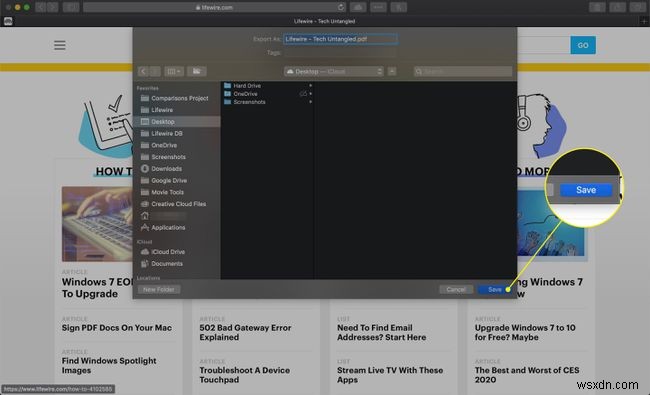Open the Screenshots folder in file list
The image size is (650, 395).
click(x=267, y=102)
